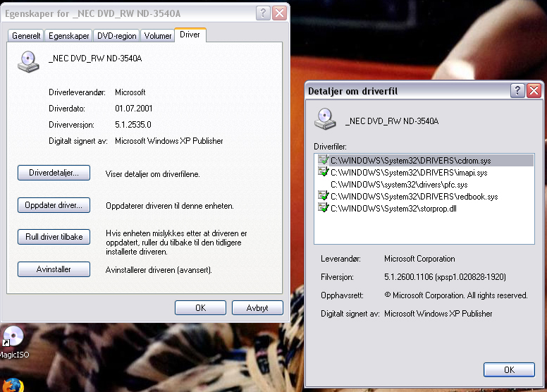Image resolution: width=547 pixels, height=392 pixels.
Task: Click signed-file icon beside cdrom.sys
Action: [324, 160]
